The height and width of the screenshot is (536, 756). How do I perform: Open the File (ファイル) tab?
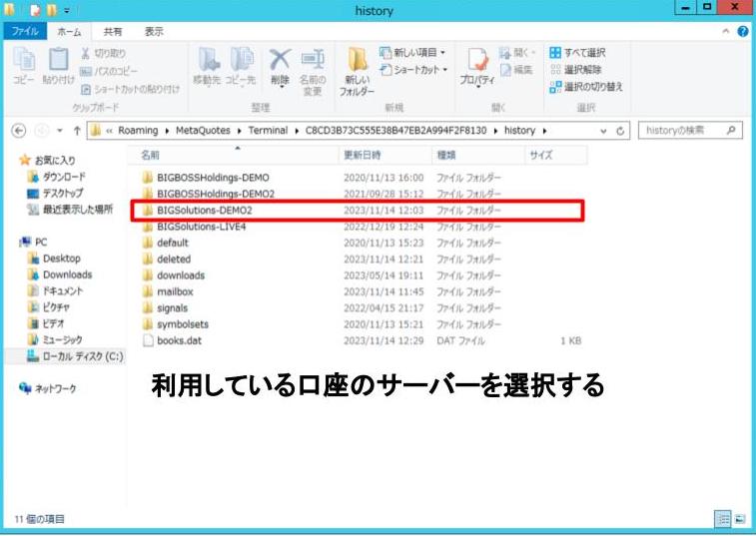(x=25, y=31)
